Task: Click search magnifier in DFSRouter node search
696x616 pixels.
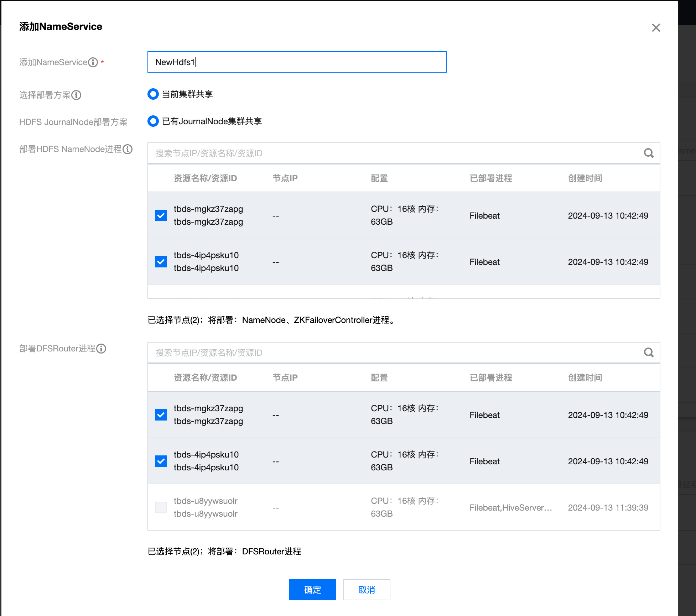Action: click(x=649, y=353)
